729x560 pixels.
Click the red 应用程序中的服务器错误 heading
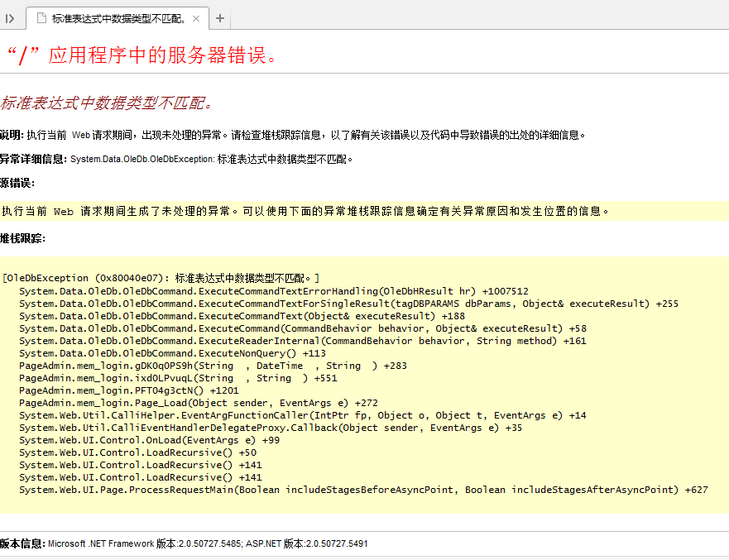[x=142, y=55]
